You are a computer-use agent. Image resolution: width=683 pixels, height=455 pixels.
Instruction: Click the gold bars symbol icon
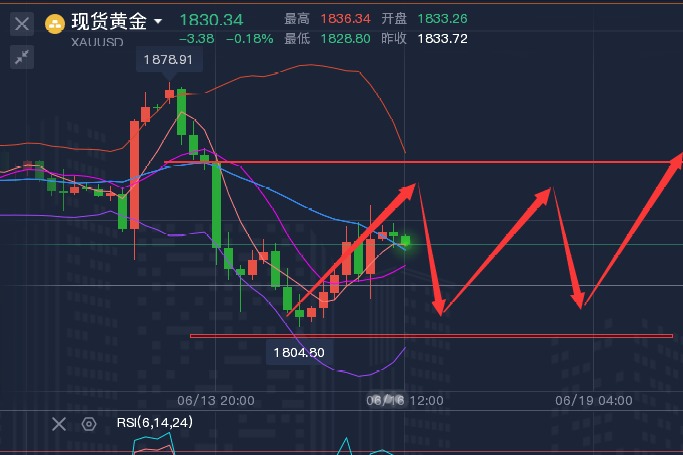[56, 22]
